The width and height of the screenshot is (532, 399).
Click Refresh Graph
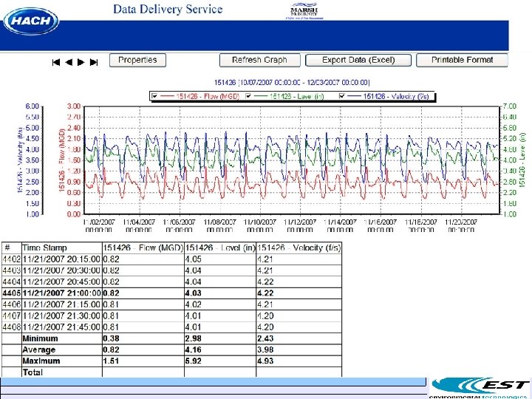tap(259, 60)
